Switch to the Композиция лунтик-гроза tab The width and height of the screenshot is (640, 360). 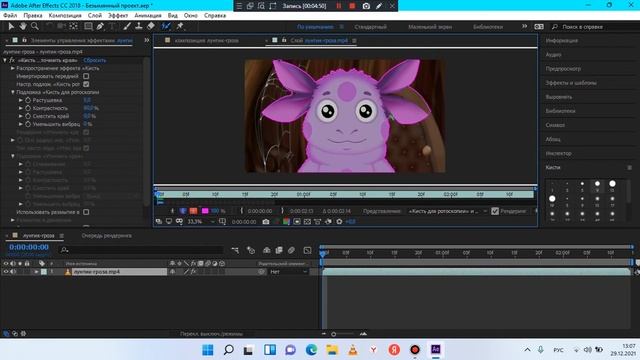point(206,40)
